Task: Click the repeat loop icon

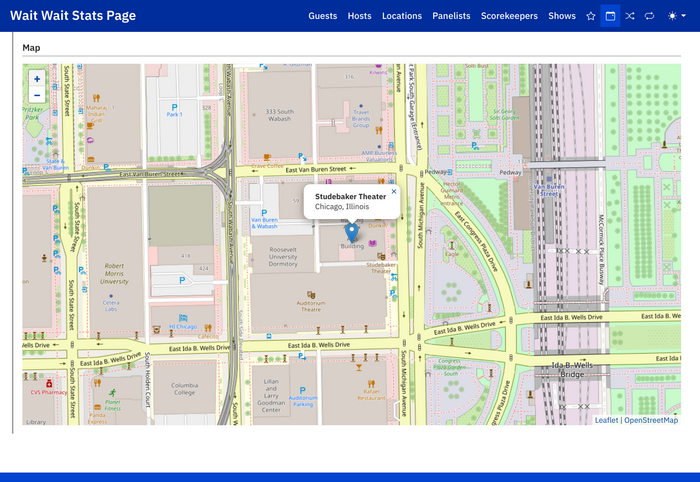Action: point(649,16)
